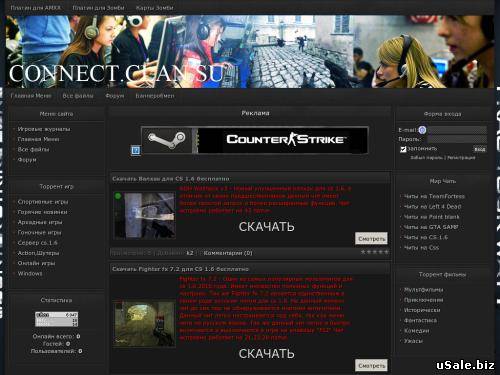Focus the password input field
Screen dimensions: 500x375
click(457, 139)
